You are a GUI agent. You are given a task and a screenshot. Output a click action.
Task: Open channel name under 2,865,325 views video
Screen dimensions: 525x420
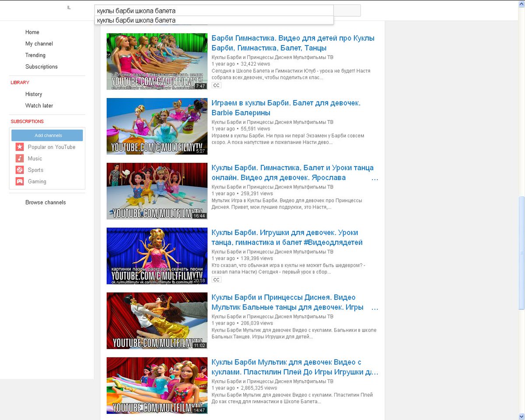(x=272, y=381)
